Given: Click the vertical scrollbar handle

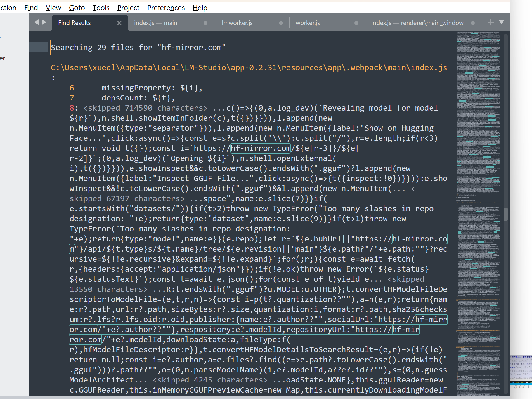Looking at the screenshot, I should 506,214.
